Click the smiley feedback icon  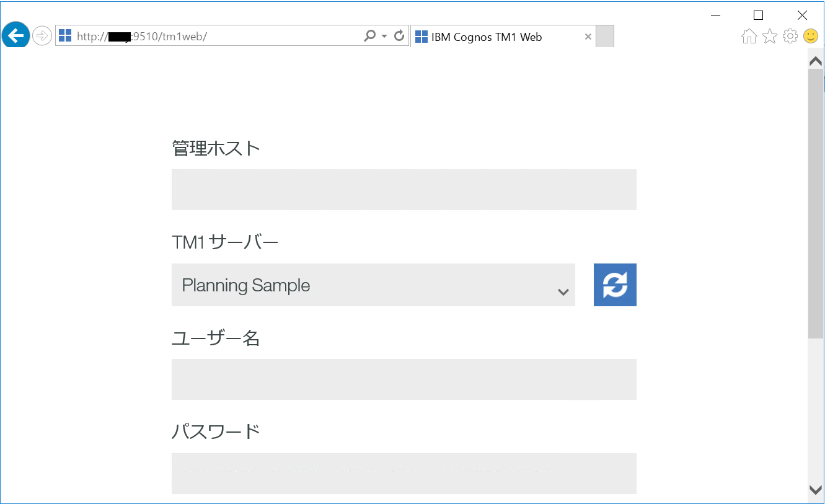coord(810,37)
